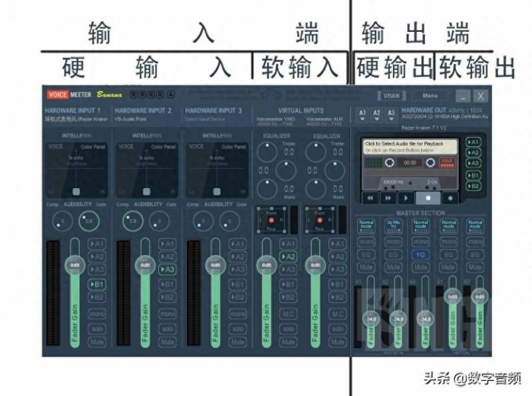Image resolution: width=532 pixels, height=396 pixels.
Task: Enable A1 routing on Hardware Input 1
Action: [96, 244]
